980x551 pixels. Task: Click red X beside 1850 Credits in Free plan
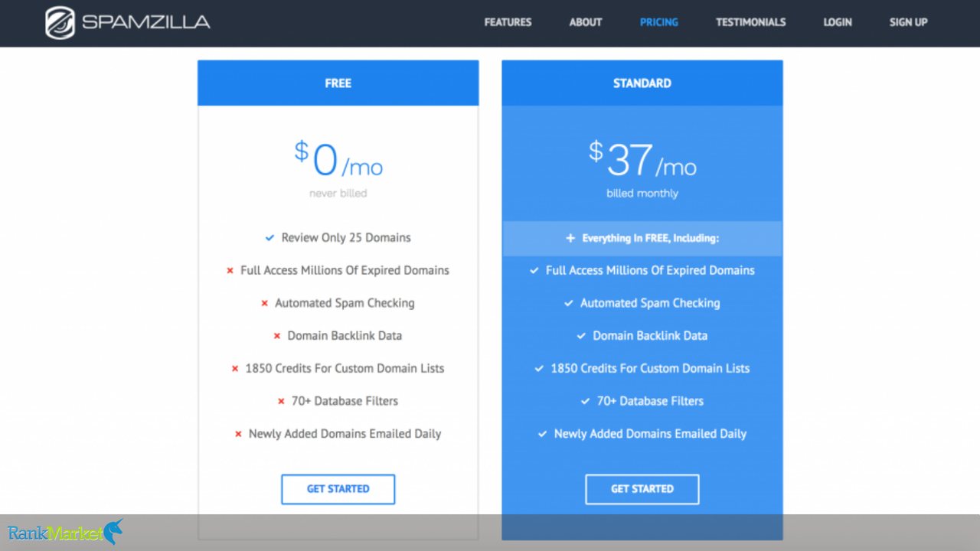click(235, 369)
